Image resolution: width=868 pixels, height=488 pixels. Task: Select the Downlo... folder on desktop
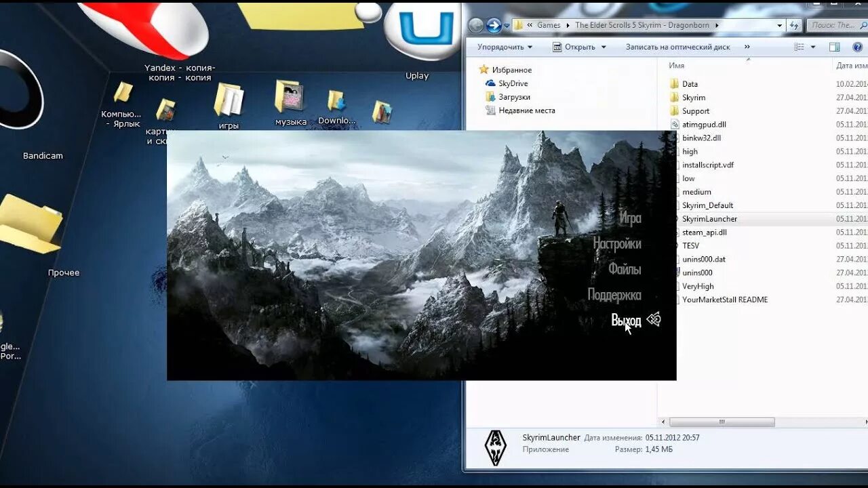click(x=336, y=108)
